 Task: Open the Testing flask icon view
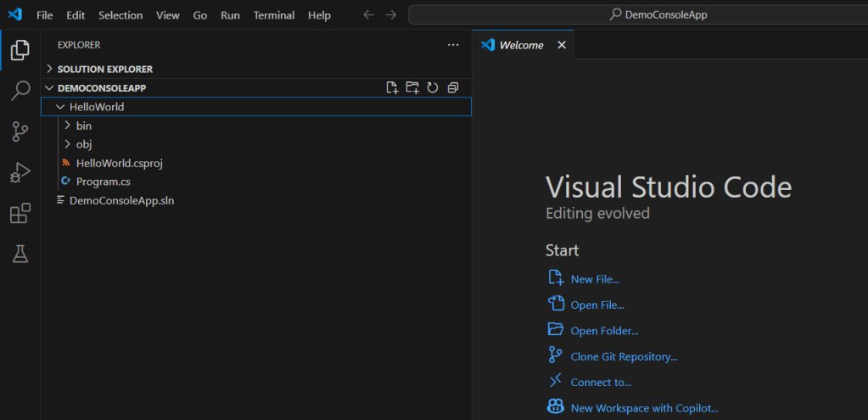coord(20,254)
